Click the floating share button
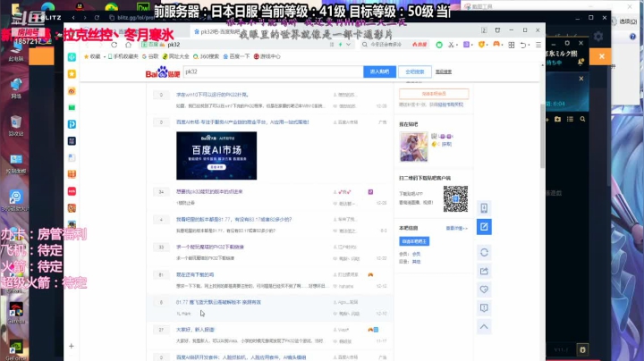The height and width of the screenshot is (361, 644). [484, 271]
